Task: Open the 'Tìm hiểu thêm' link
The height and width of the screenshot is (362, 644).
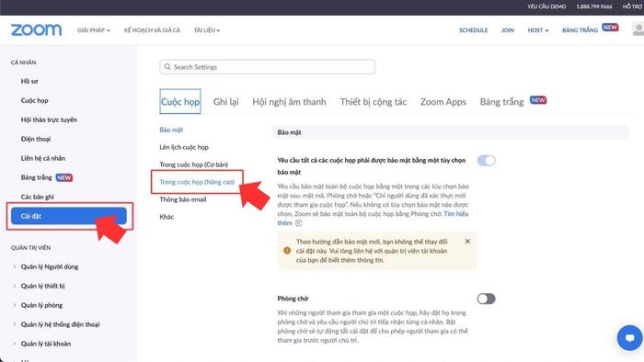Action: [x=456, y=213]
